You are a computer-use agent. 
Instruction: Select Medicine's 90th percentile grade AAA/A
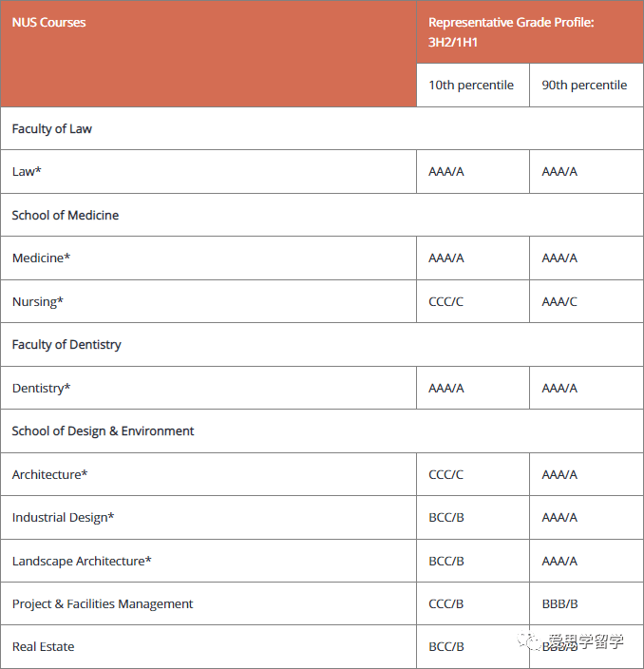(559, 258)
